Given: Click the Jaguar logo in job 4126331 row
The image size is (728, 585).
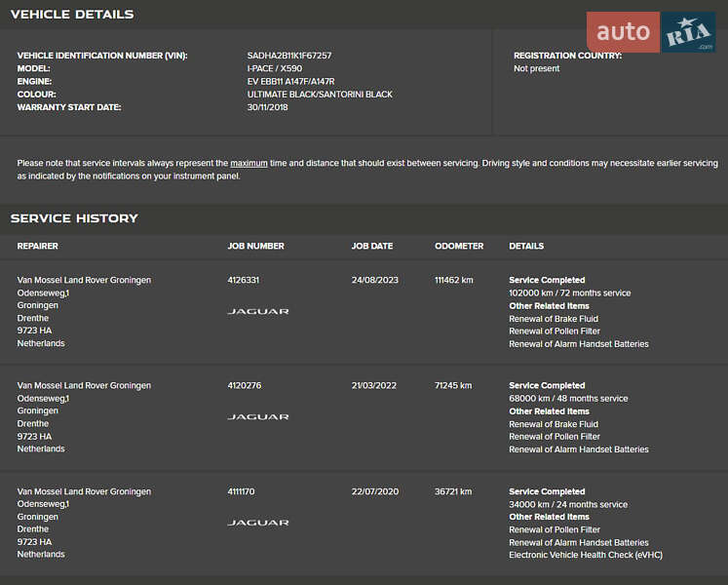Looking at the screenshot, I should (258, 312).
